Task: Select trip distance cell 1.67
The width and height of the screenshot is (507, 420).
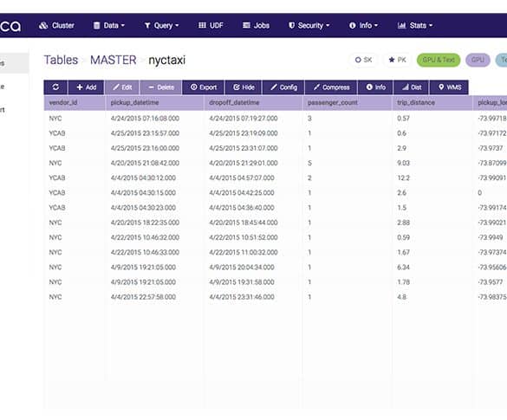Action: (403, 252)
